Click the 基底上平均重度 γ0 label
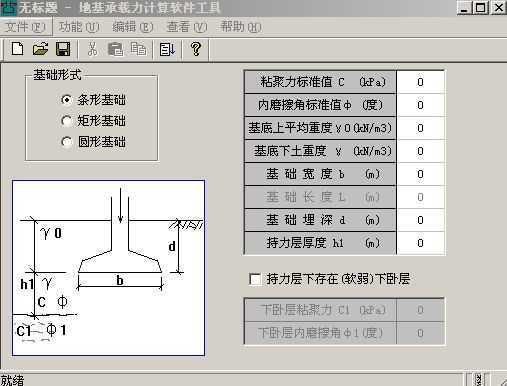 320,128
